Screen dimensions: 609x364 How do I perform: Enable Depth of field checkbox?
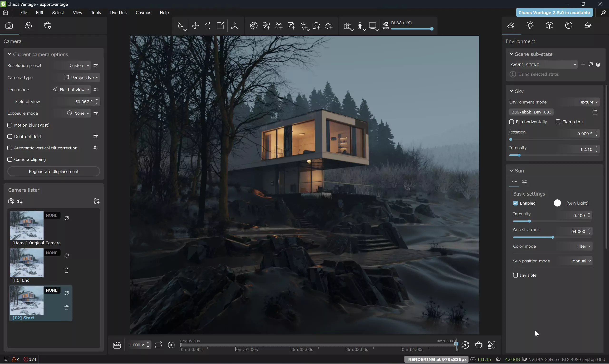(10, 137)
